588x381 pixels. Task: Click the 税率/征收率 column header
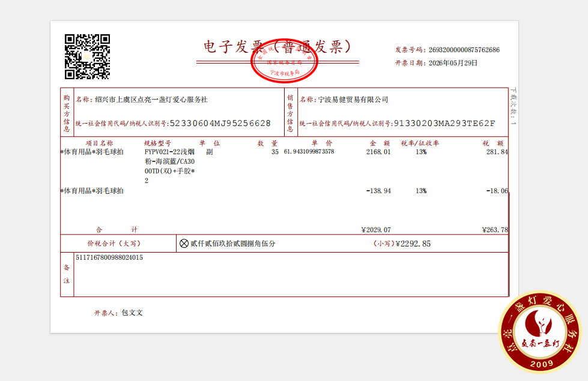[420, 143]
